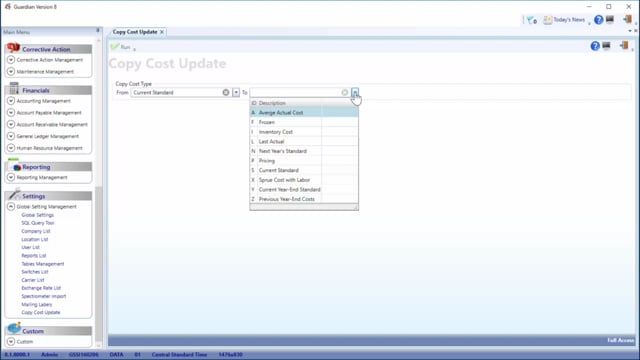Click the From field showing Current Standard
Image resolution: width=640 pixels, height=360 pixels.
click(x=176, y=93)
